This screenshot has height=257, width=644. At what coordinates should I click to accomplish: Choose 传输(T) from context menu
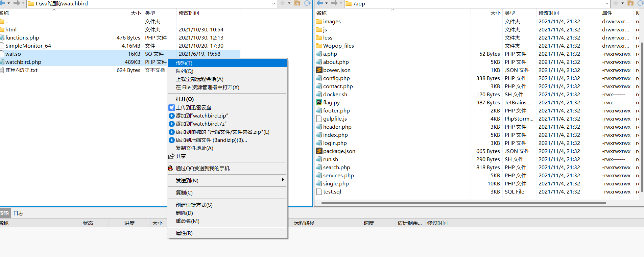click(227, 63)
